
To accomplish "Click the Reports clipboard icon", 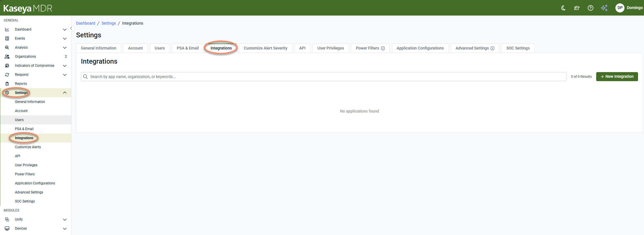I will click(x=7, y=84).
